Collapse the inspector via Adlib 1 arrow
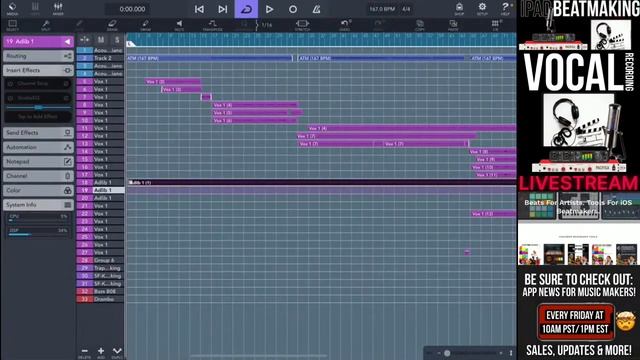Screen dimensions: 640x360 point(67,42)
